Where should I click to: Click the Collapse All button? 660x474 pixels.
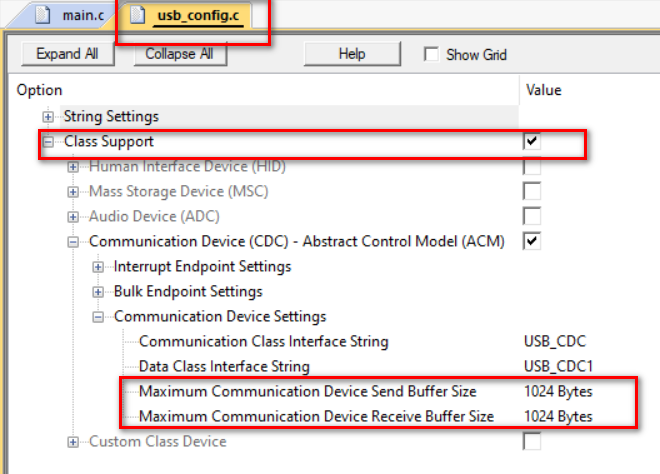tap(180, 54)
